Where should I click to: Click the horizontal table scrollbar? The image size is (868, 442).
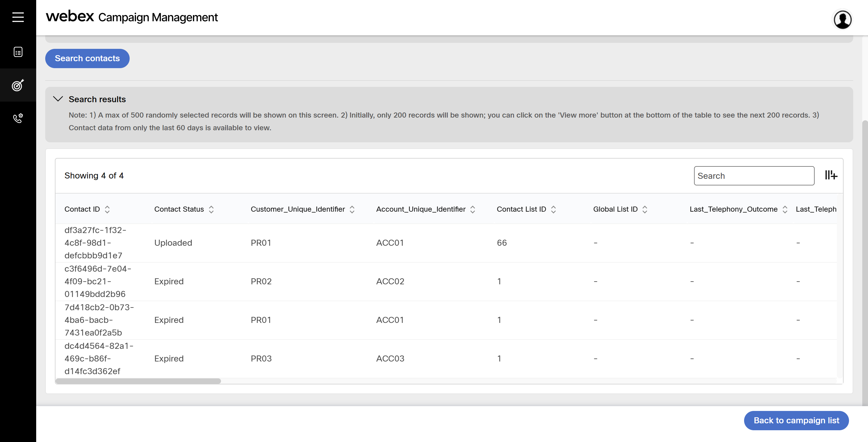pyautogui.click(x=138, y=381)
